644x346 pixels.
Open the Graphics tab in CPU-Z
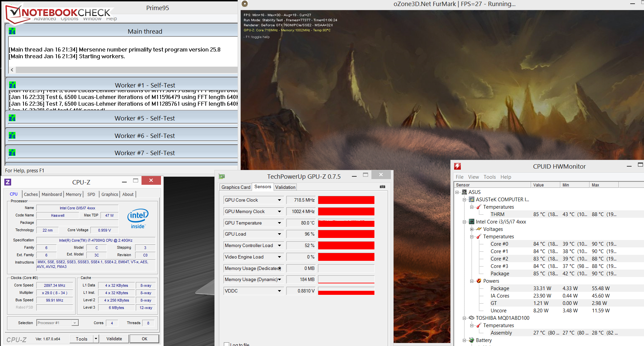point(110,194)
